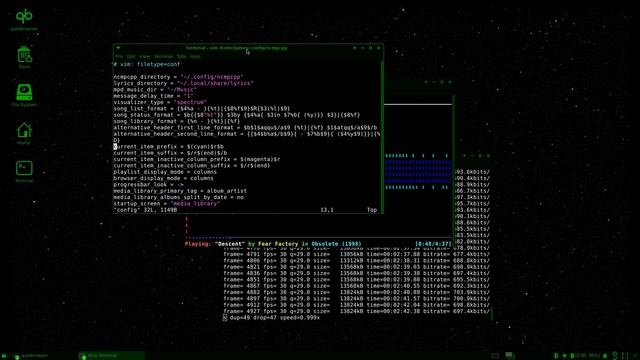Click the ncmpcpp 'Playing:' status text
Image resolution: width=640 pixels, height=360 pixels.
(x=198, y=244)
